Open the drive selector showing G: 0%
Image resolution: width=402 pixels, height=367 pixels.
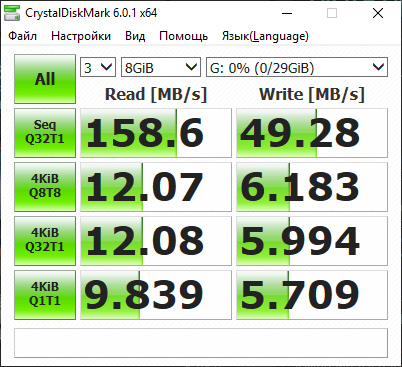point(297,67)
